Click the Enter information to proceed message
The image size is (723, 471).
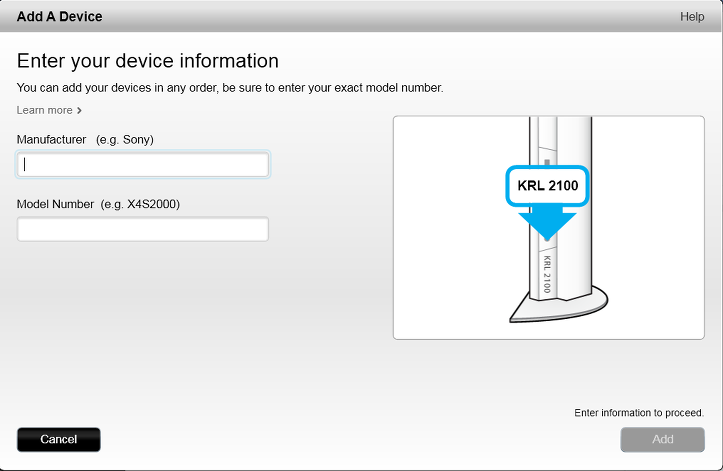coord(639,412)
